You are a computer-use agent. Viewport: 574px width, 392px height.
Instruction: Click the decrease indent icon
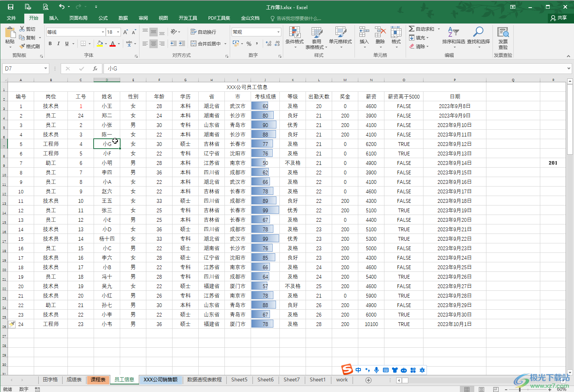pyautogui.click(x=174, y=44)
